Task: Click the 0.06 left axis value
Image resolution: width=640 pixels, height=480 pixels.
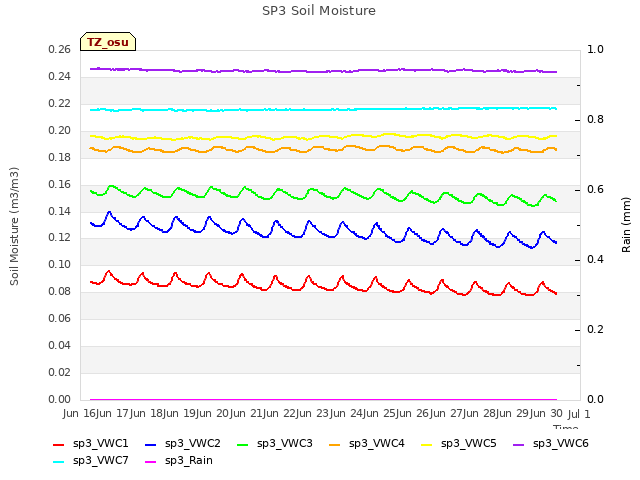Action: point(60,318)
